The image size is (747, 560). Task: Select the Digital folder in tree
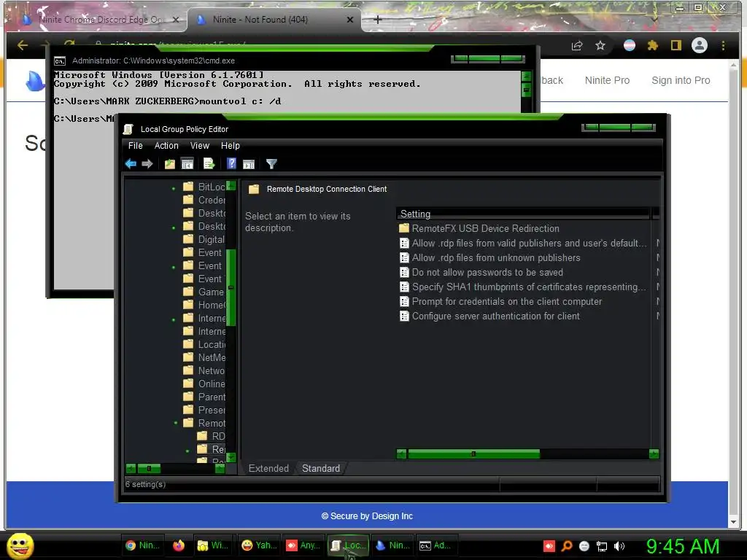[204, 239]
